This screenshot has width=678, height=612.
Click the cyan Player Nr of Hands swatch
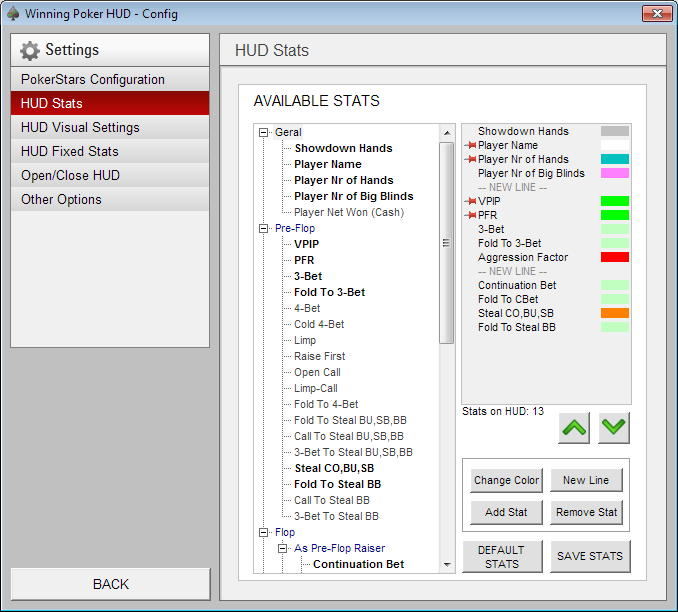615,159
